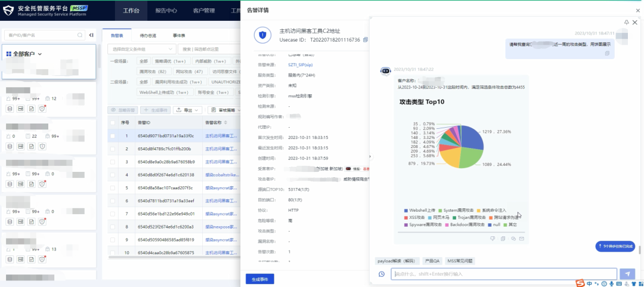Check the row 3 alert 6540d8e9a0c28b9a676058b9
Viewport: 644px width, 287px height.
click(113, 162)
